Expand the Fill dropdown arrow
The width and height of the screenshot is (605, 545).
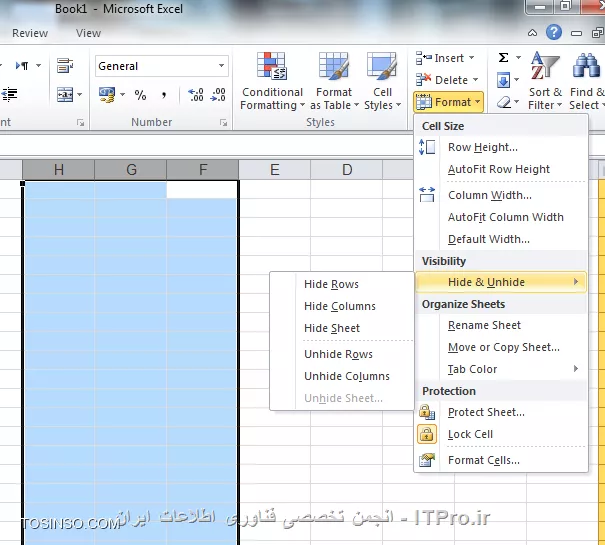point(517,80)
